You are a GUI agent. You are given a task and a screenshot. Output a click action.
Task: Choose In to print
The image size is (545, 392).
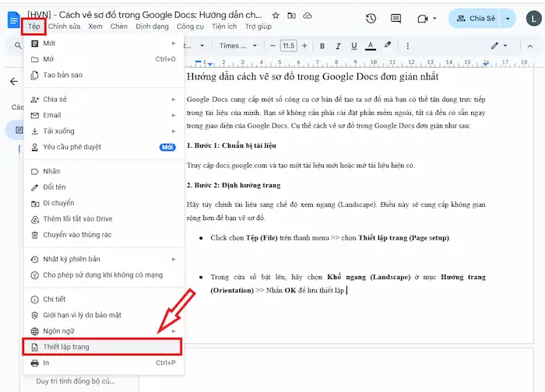pos(104,363)
